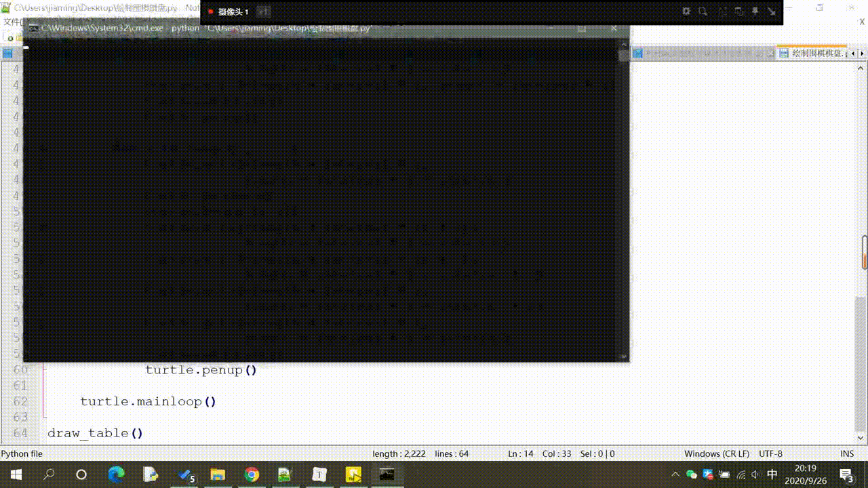Click the diagonal arrow icon in camera bar
868x488 pixels.
771,12
